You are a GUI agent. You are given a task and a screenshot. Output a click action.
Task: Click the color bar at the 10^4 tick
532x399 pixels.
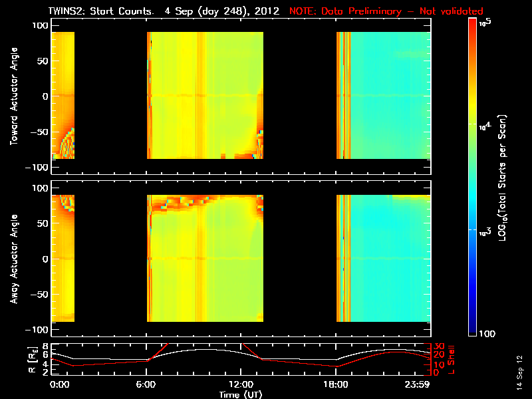click(x=473, y=124)
